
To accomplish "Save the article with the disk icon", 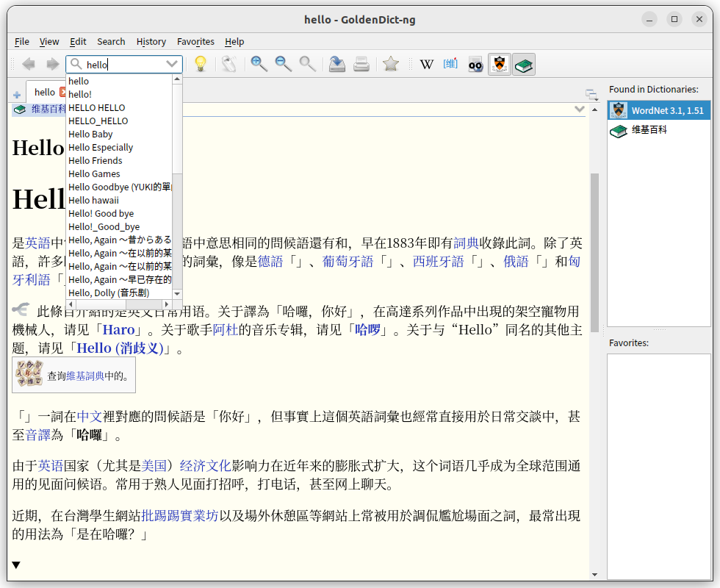I will click(336, 65).
